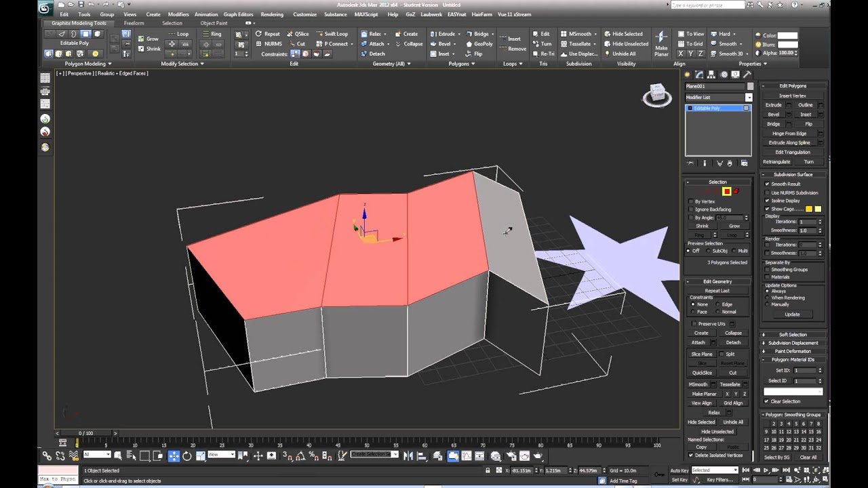Click the Configure Modifier Sets icon
Viewport: 868px width, 488px height.
pyautogui.click(x=744, y=163)
